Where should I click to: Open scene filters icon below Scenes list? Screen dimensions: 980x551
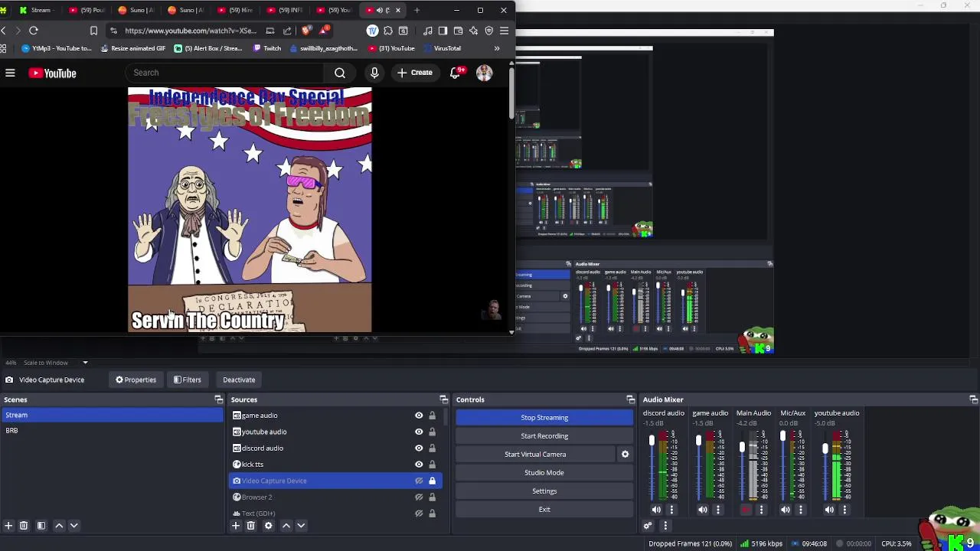41,526
